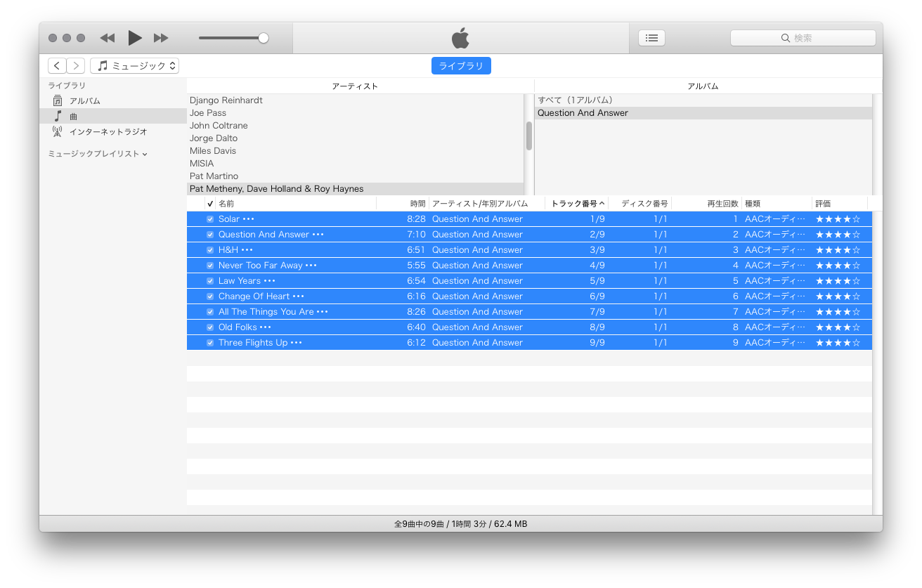Open the ••• options menu for H&H

(x=247, y=250)
